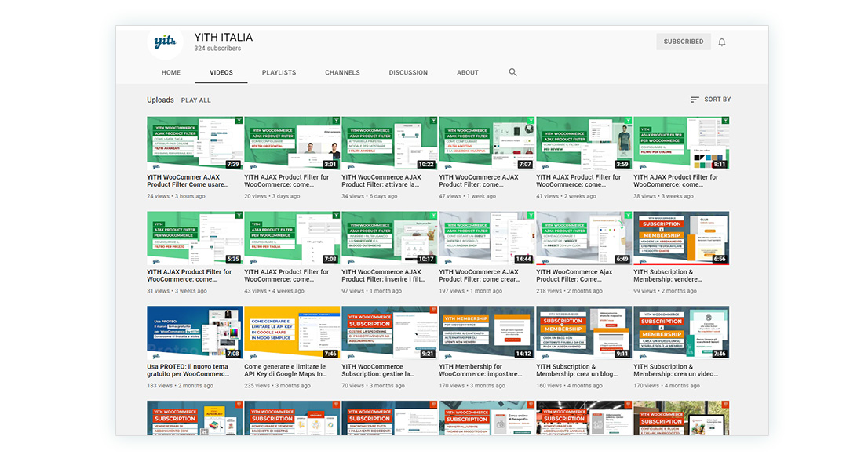Open title "YITH Membership for WooCommerce: impostare..."
This screenshot has height=469, width=868.
point(480,370)
